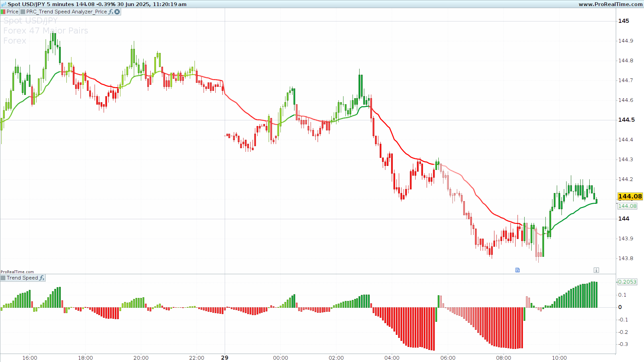
Task: Click the -0.3 Trend Speed axis label
Action: pos(623,344)
